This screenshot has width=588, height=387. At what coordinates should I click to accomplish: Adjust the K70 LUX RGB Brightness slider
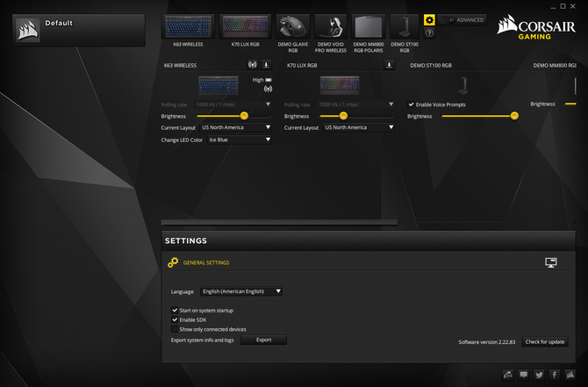[x=343, y=116]
